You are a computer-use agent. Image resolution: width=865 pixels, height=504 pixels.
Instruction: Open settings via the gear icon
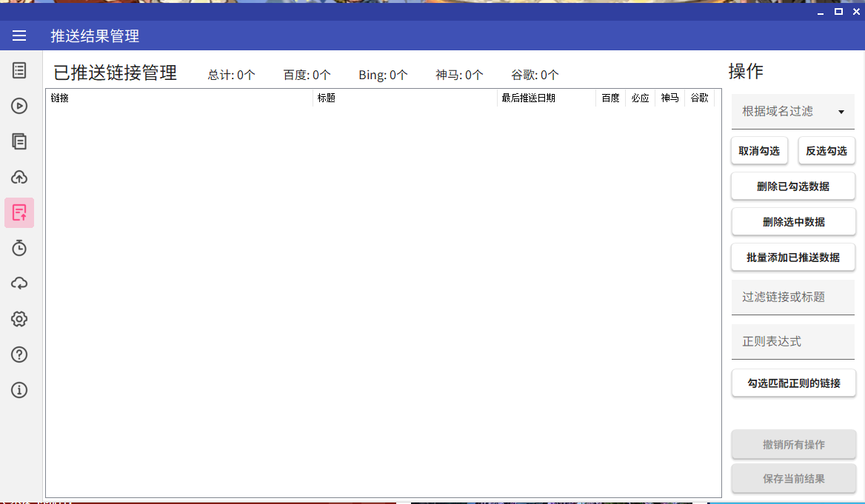19,319
